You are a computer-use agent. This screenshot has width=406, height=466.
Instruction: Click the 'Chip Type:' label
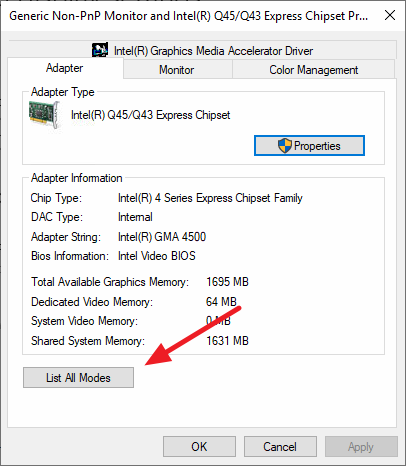coord(56,198)
